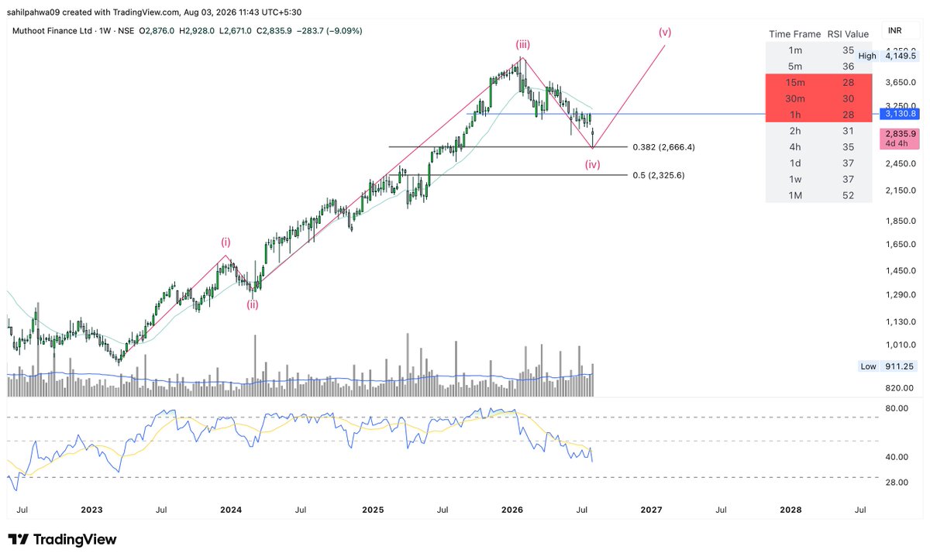Click the wave (v) label
Screen dimensions: 930x560
(x=665, y=32)
